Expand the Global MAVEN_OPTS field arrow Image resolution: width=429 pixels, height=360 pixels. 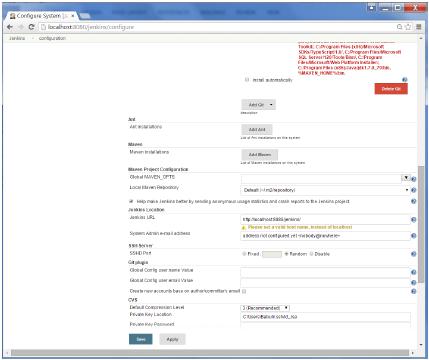point(406,178)
